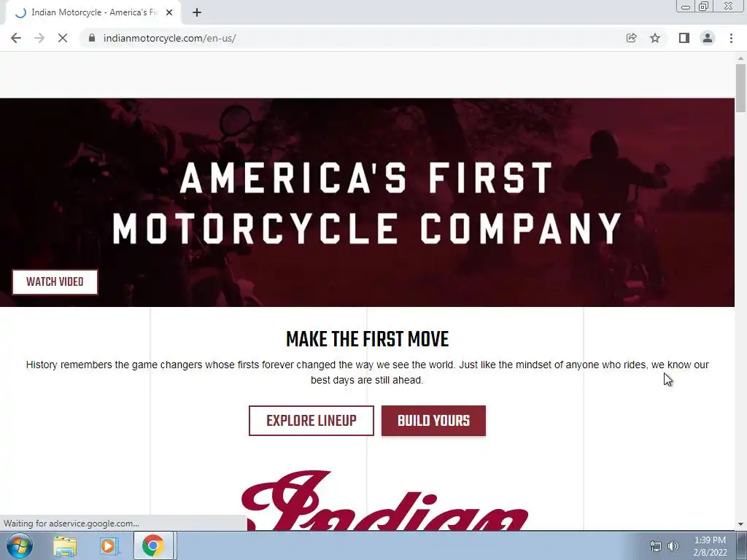Bookmark this page with the star icon

[655, 38]
